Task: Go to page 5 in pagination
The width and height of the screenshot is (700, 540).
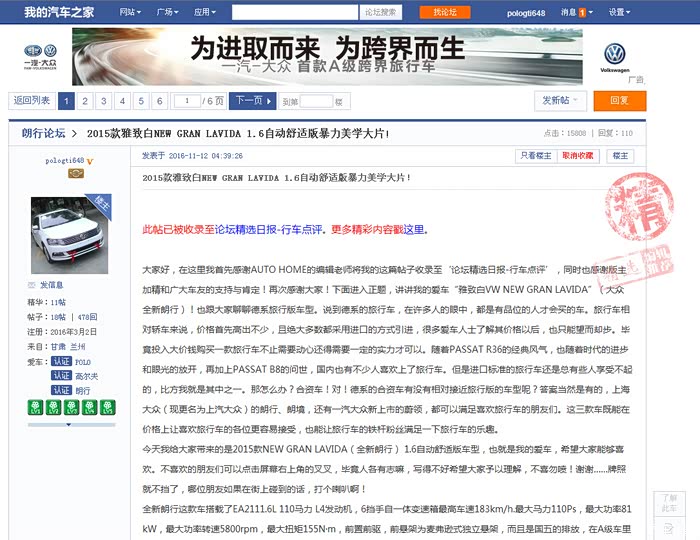Action: (x=141, y=101)
